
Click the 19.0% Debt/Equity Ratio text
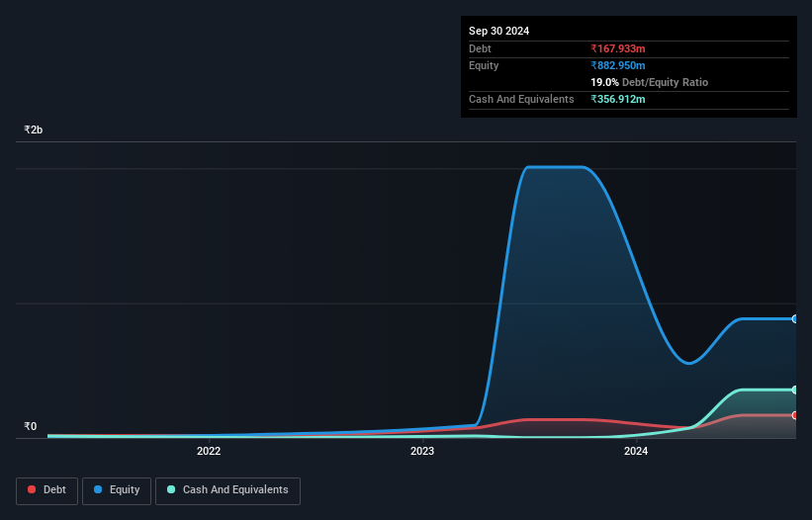coord(650,82)
